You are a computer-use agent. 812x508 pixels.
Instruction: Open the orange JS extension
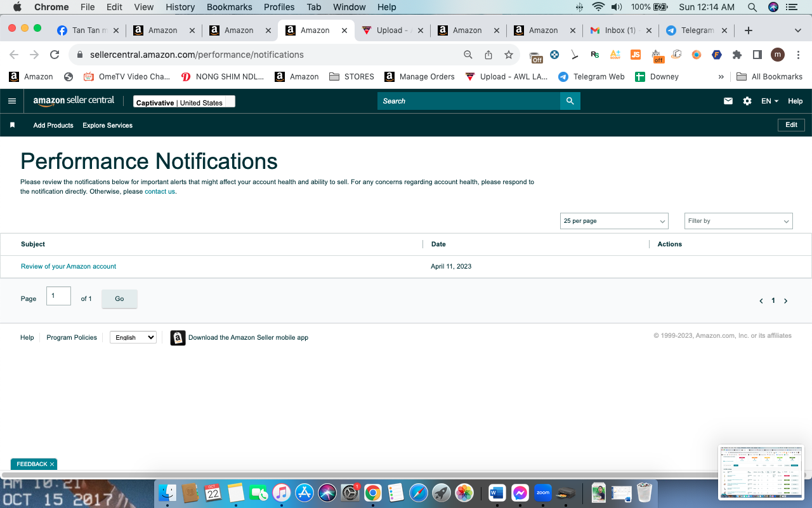[x=636, y=55]
